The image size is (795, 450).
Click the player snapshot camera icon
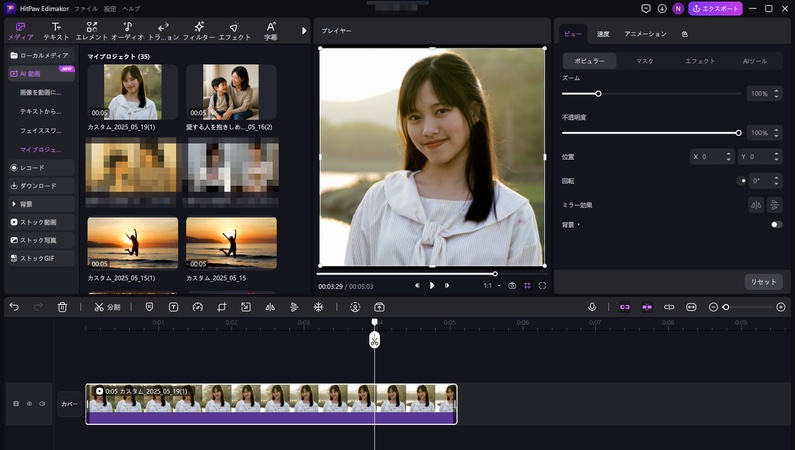[512, 285]
